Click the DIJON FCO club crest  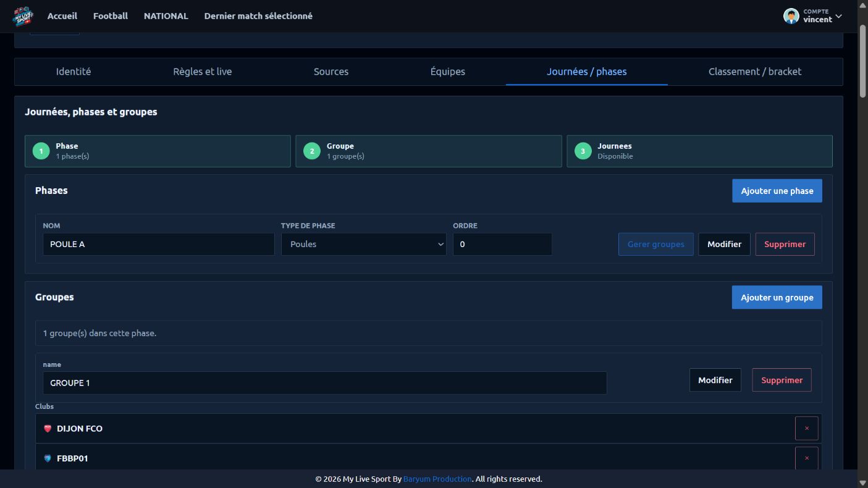point(48,429)
